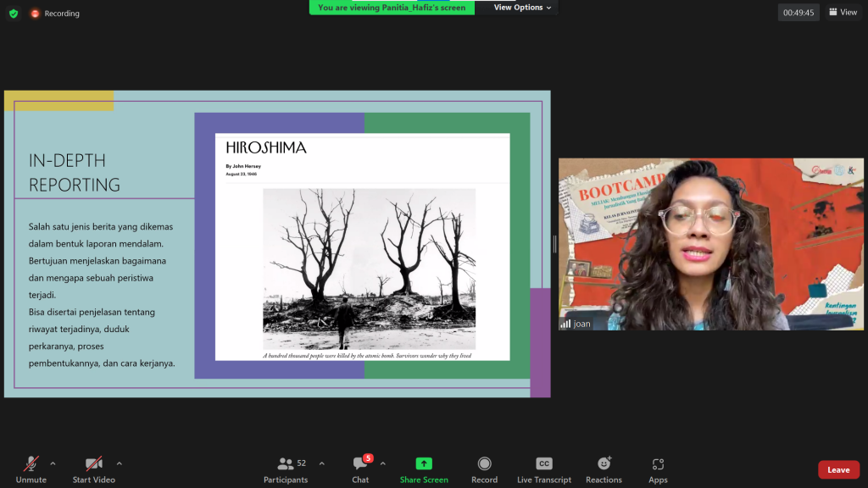
Task: Click the Record button
Action: tap(484, 469)
